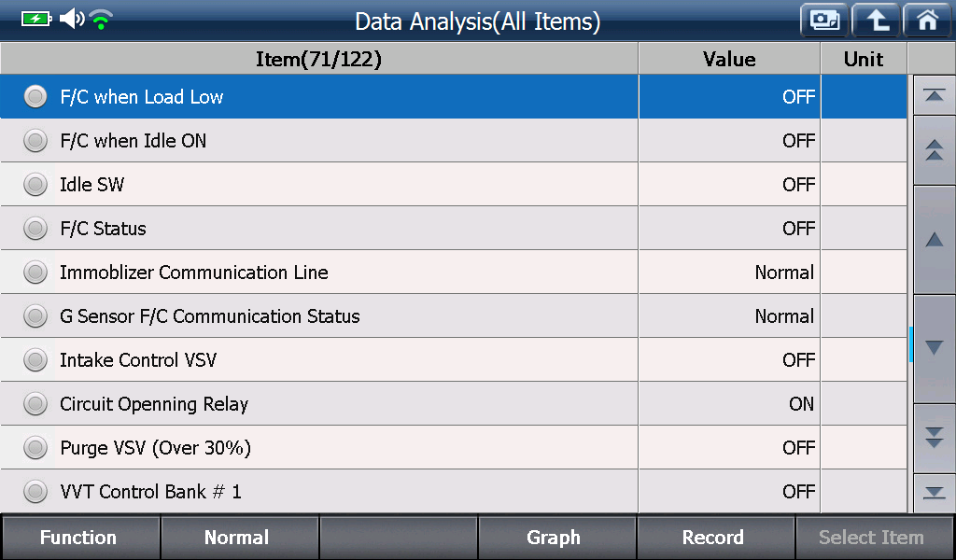Page down with the double down arrow

point(934,438)
